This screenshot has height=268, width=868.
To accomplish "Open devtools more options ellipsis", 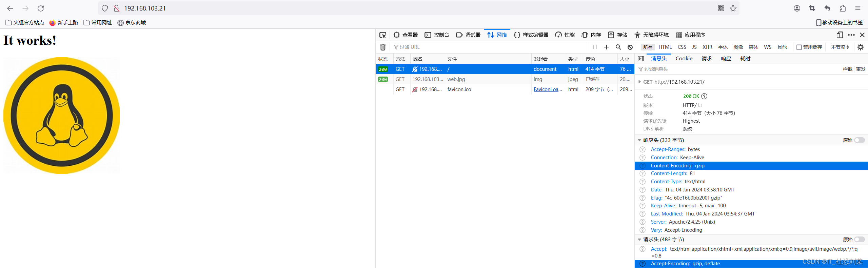I will [x=851, y=35].
